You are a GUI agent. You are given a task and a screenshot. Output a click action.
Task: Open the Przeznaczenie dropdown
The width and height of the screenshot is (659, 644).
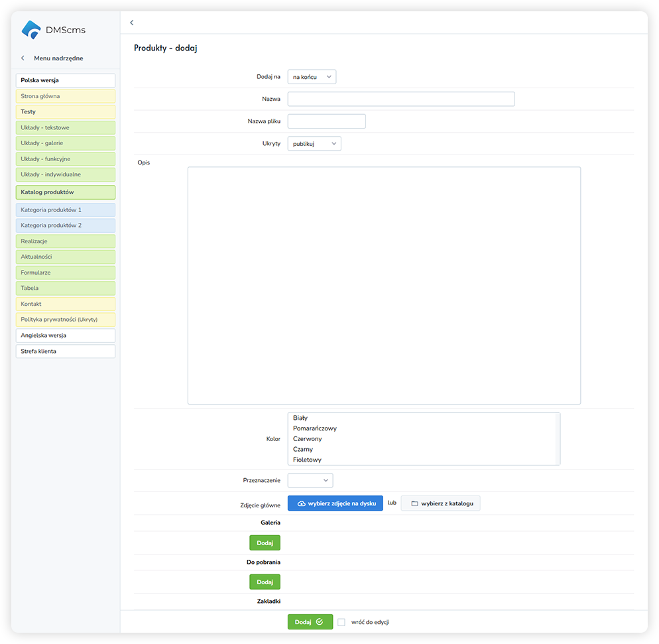pos(310,480)
